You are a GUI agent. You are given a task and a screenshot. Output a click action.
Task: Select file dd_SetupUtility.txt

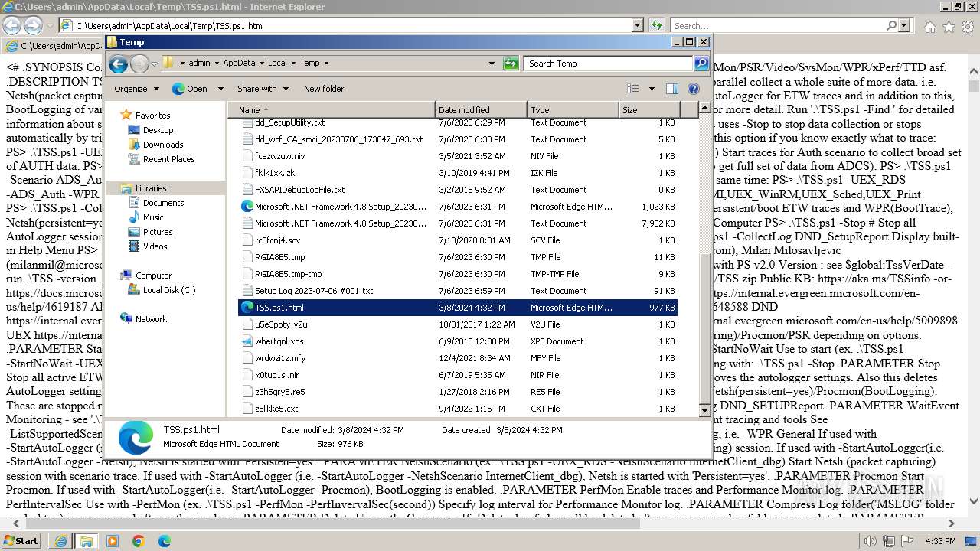pyautogui.click(x=289, y=122)
